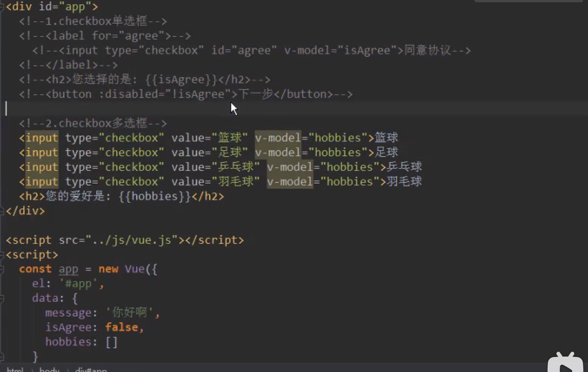Click trailing 羽毛球 label text after tag
Viewport: 588px width, 372px height.
tap(404, 182)
